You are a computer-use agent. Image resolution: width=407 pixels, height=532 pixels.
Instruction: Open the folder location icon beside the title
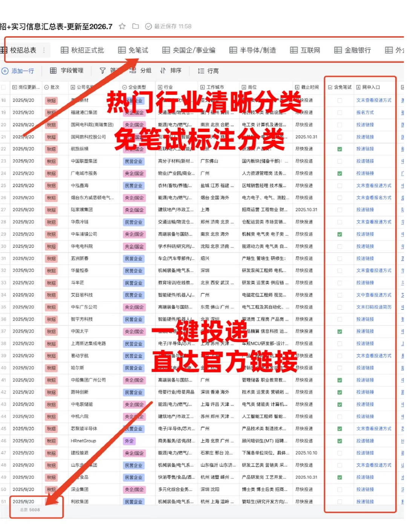coord(136,26)
